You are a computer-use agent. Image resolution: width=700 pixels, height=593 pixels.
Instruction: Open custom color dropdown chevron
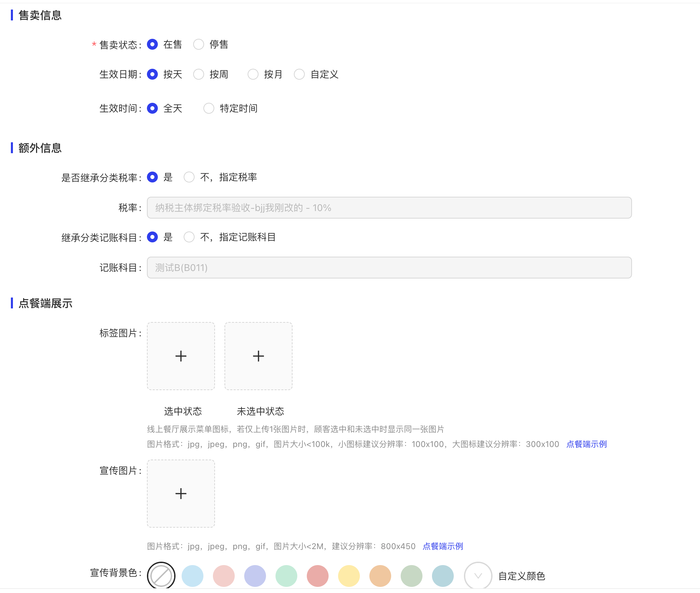(x=478, y=576)
